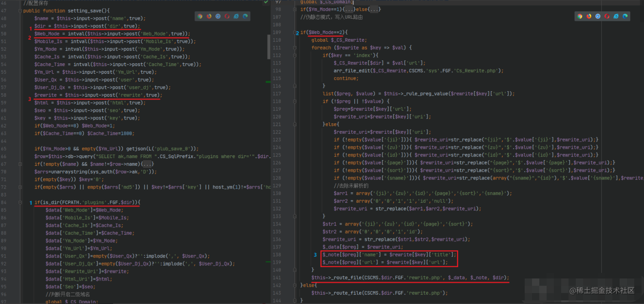Expand the {...} placeholder after !empty($name) check

click(x=147, y=164)
